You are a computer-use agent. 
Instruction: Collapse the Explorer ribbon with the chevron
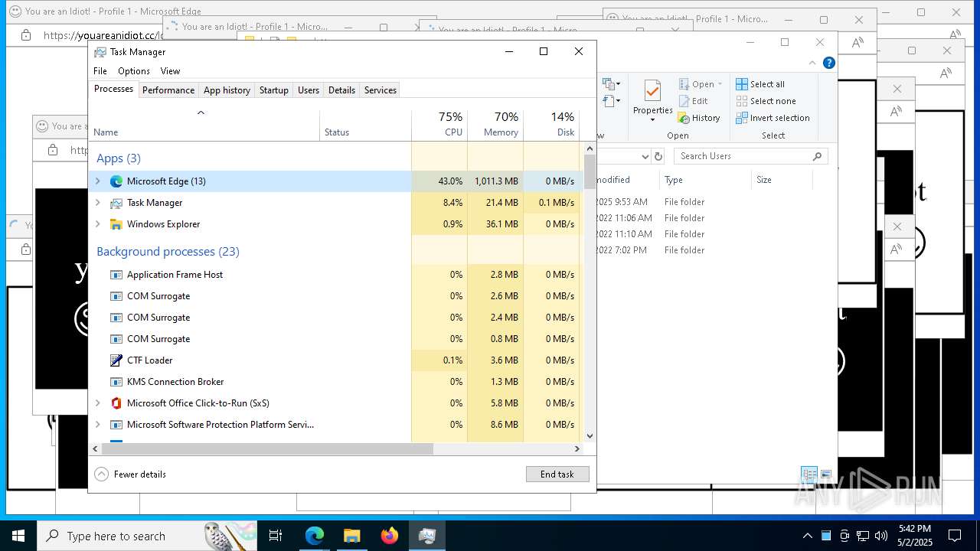click(x=812, y=63)
